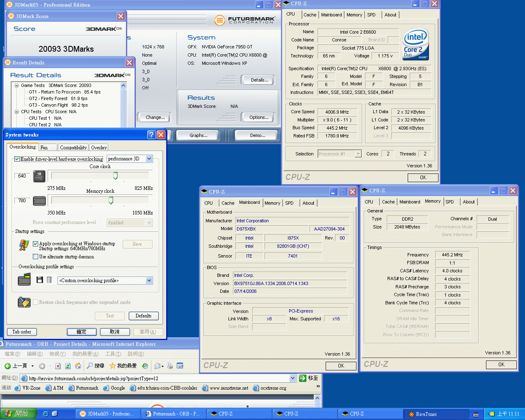
Task: Click the System tweaks help question-mark button
Action: (151, 135)
